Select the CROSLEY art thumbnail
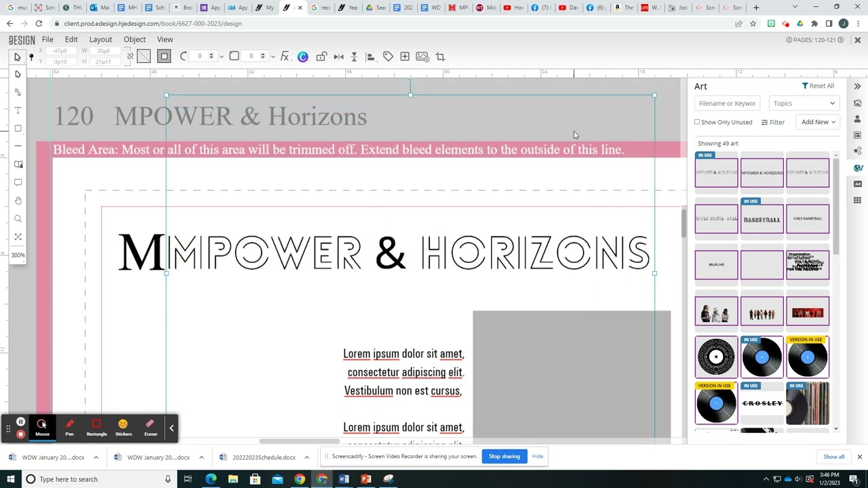 point(762,403)
